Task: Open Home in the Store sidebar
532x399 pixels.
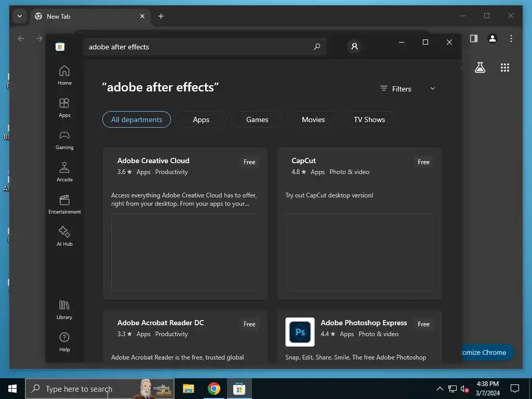Action: coord(64,76)
